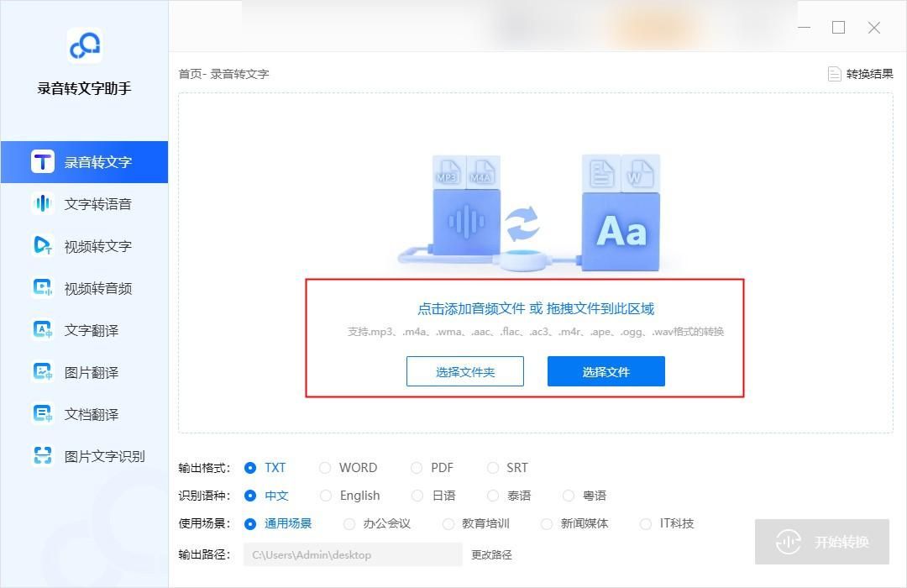
Task: Click the 文档翻译 sidebar icon
Action: coord(43,414)
